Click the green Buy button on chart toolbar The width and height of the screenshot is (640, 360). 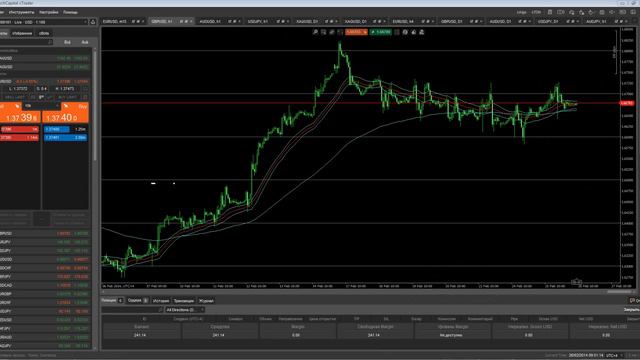click(381, 32)
